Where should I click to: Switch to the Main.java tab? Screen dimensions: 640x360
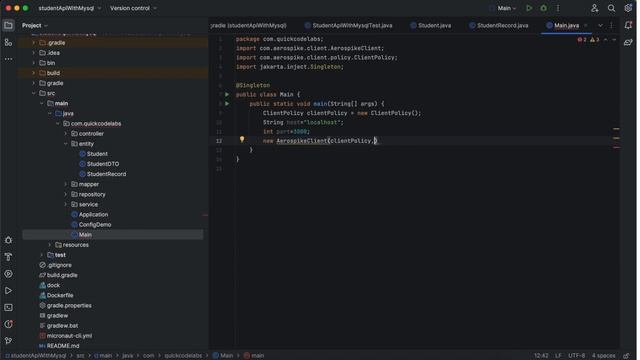pyautogui.click(x=566, y=25)
